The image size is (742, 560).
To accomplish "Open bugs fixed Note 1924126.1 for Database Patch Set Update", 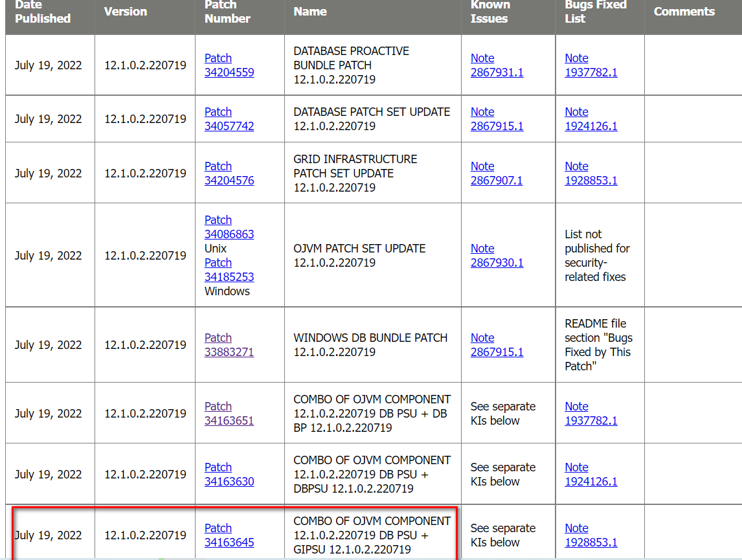I will click(x=591, y=119).
